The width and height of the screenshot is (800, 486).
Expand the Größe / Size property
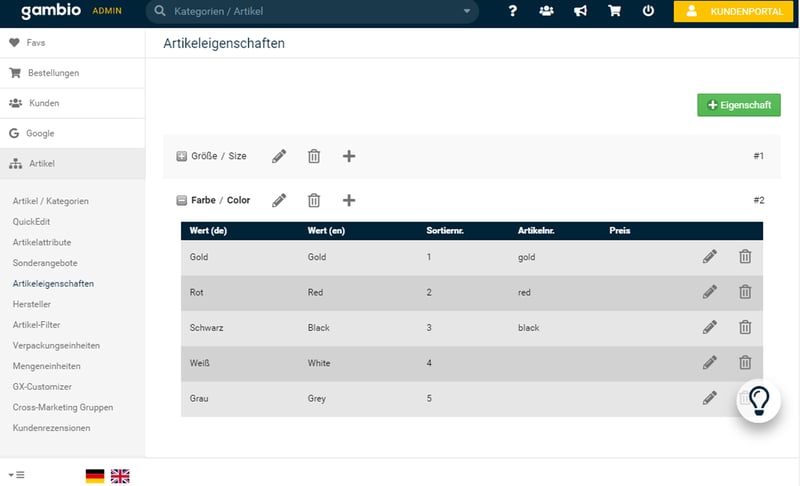click(x=181, y=156)
